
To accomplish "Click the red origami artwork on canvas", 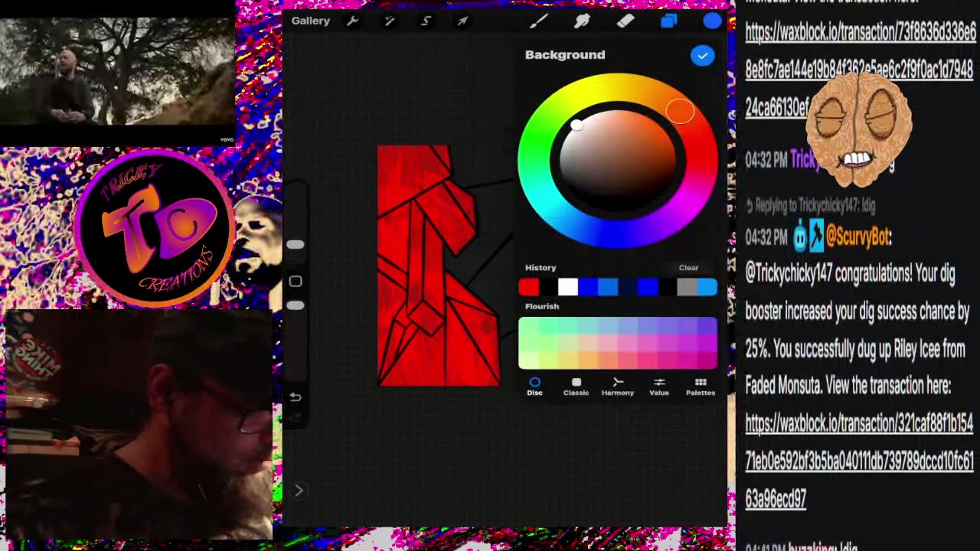I will (439, 266).
